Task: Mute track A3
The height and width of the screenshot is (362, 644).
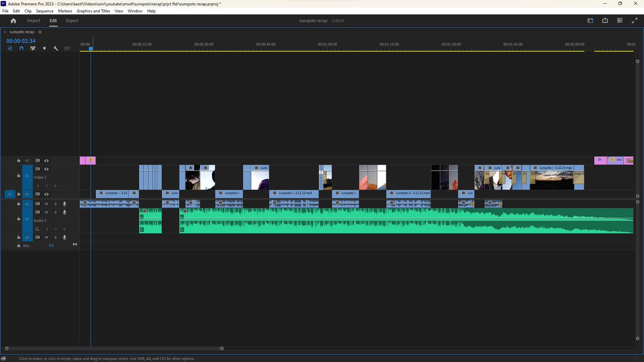Action: pyautogui.click(x=47, y=237)
